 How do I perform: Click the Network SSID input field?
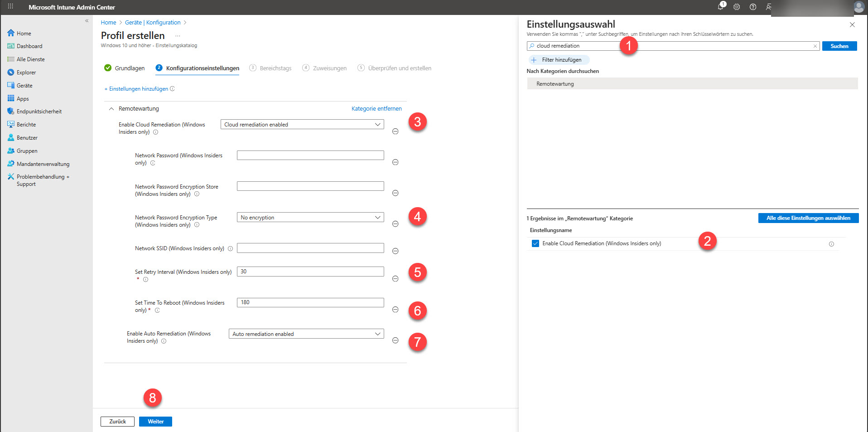click(310, 248)
